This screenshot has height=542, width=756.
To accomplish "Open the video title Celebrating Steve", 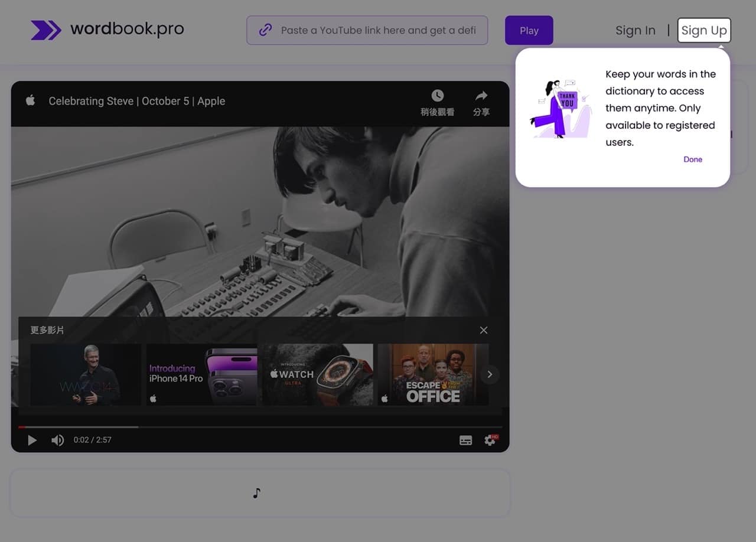I will click(x=137, y=101).
